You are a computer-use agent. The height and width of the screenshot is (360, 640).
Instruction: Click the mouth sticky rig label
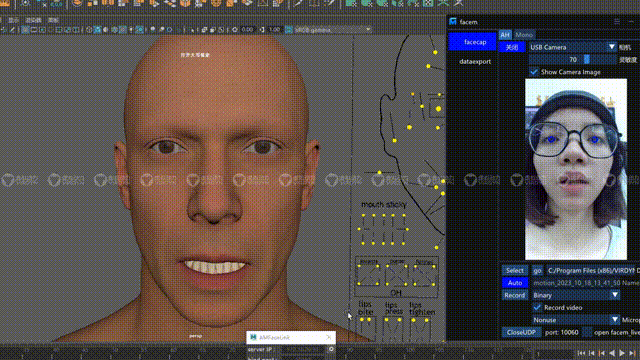click(384, 204)
